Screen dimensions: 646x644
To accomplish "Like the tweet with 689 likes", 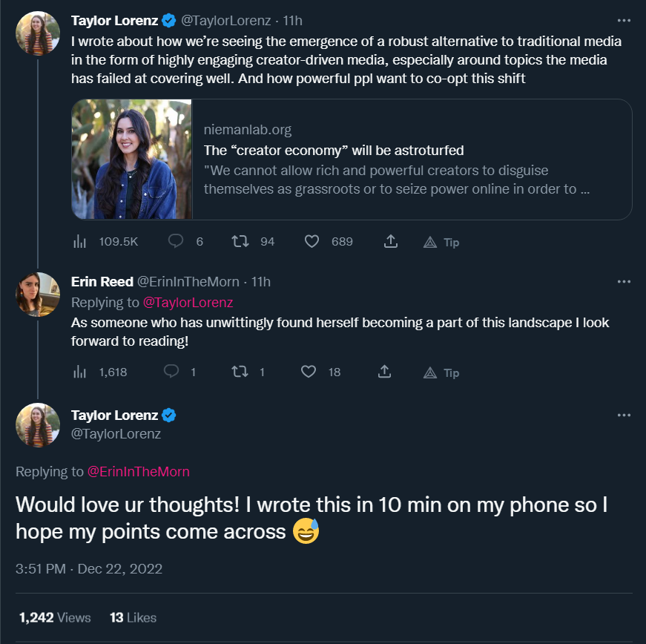I will pos(312,242).
